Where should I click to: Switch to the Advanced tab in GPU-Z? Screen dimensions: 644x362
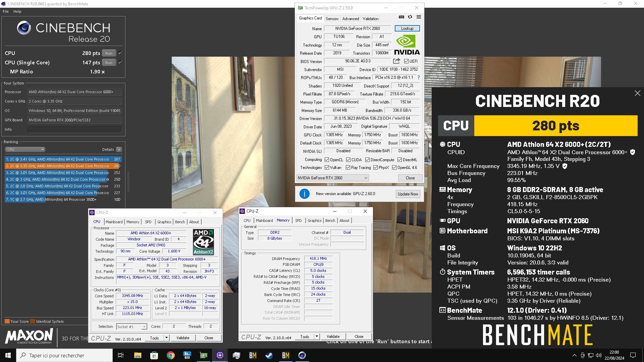tap(351, 19)
